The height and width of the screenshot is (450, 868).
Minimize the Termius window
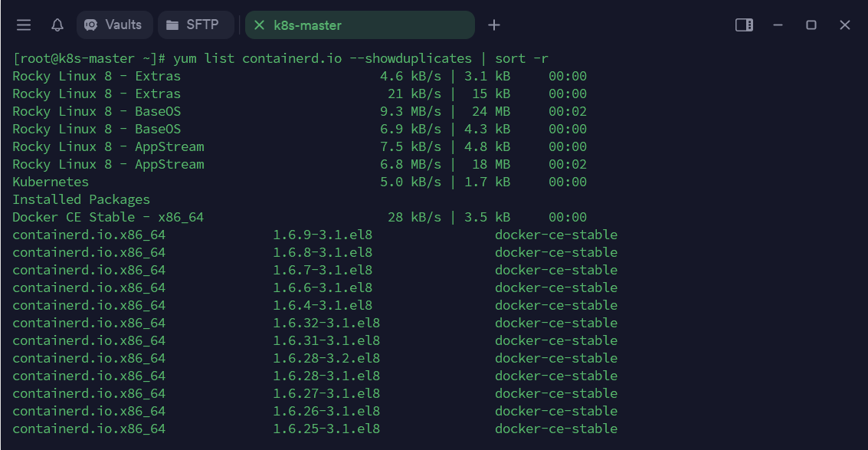pyautogui.click(x=778, y=25)
